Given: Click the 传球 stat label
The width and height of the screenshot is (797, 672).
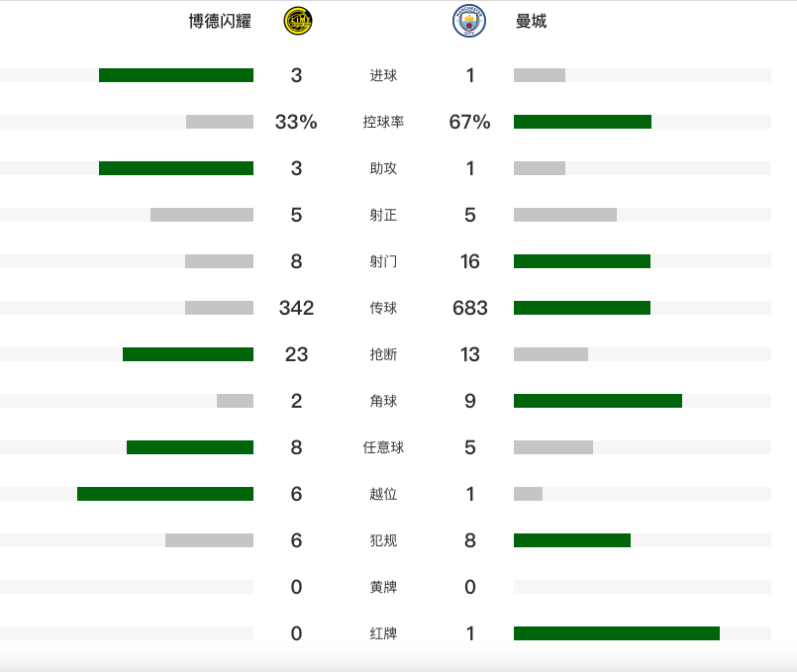Looking at the screenshot, I should pyautogui.click(x=383, y=308).
